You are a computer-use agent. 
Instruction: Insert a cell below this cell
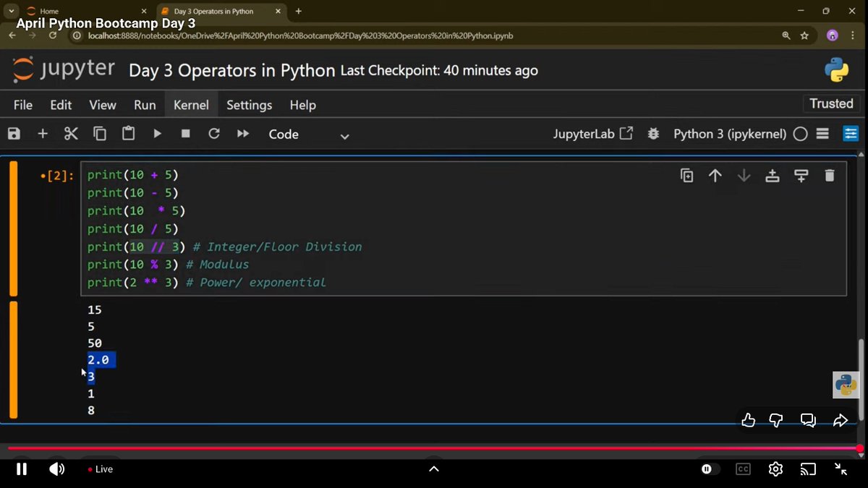[801, 175]
